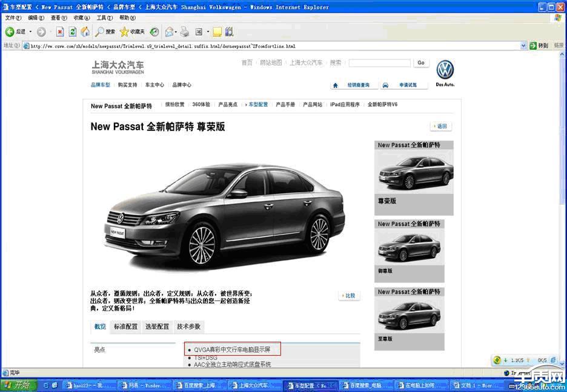Open the 收藏(A) Favorites menu
This screenshot has width=567, height=392.
coord(81,18)
